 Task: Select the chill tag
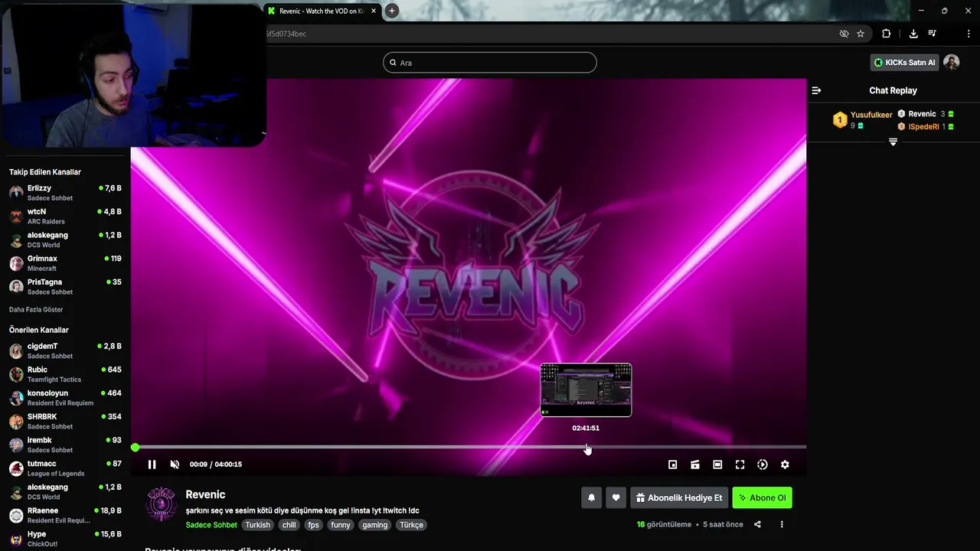[289, 525]
